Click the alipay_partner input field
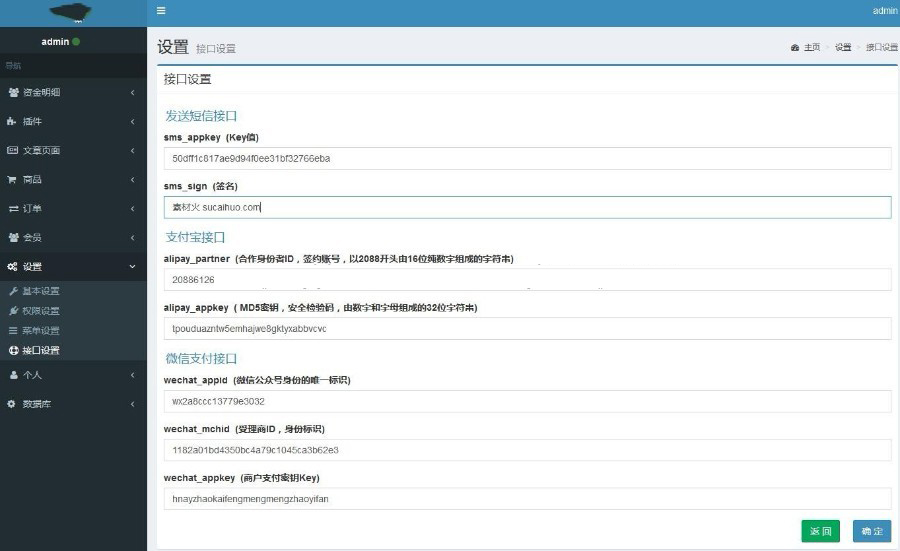The image size is (900, 551). pyautogui.click(x=527, y=279)
